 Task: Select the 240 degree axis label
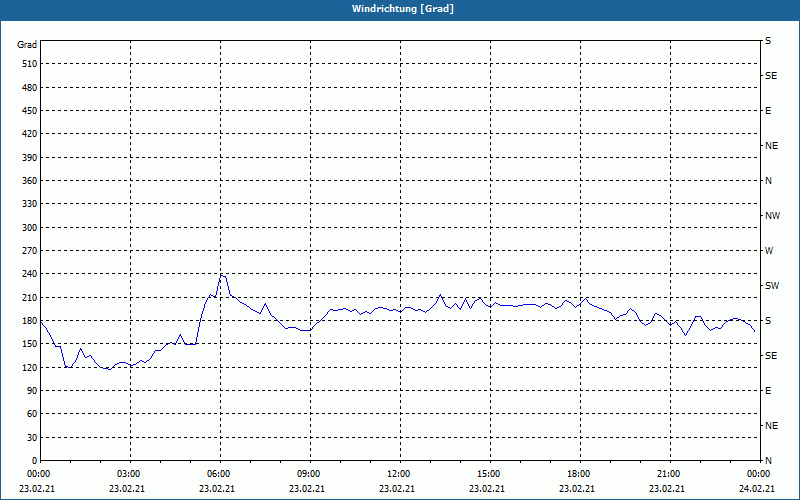click(x=30, y=274)
